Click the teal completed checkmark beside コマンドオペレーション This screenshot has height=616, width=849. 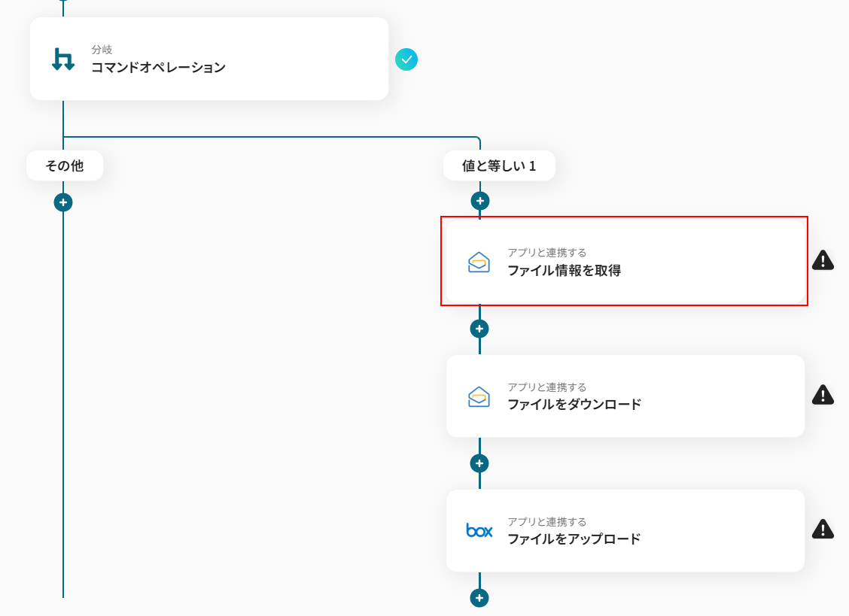click(406, 59)
